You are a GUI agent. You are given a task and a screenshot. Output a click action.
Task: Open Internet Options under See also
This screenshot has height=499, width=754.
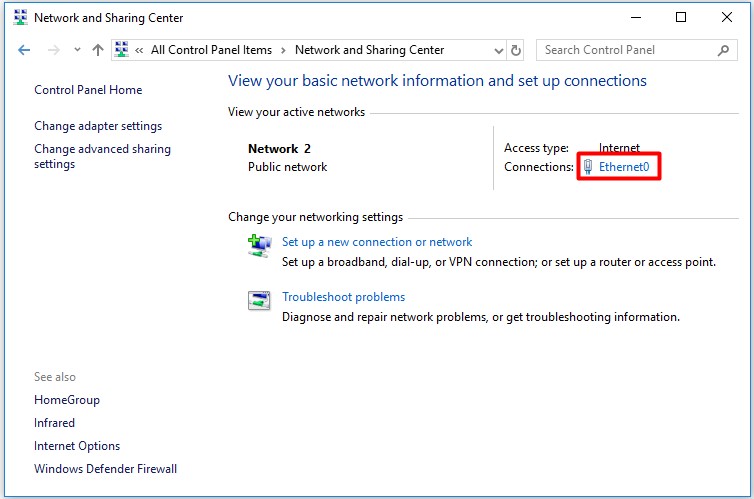[77, 446]
